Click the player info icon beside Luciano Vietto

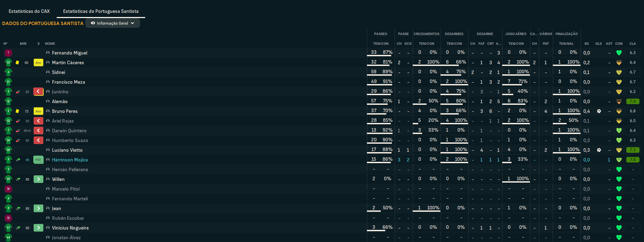(48, 150)
